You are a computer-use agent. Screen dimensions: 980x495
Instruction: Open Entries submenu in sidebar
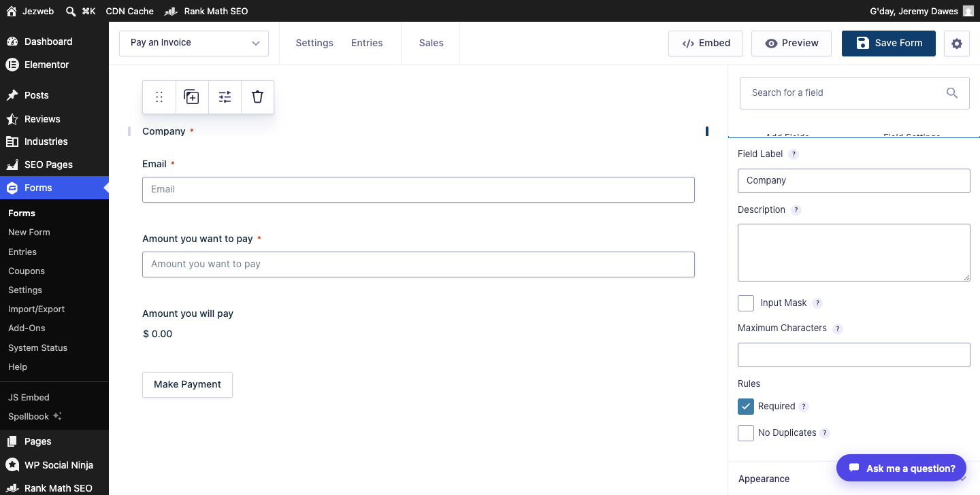22,252
